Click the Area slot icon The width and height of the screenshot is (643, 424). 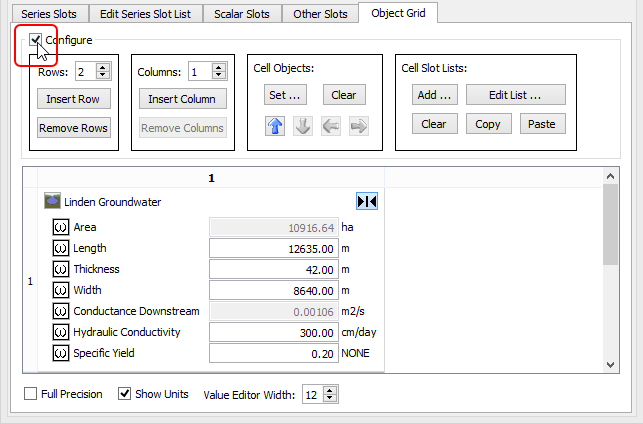point(61,227)
